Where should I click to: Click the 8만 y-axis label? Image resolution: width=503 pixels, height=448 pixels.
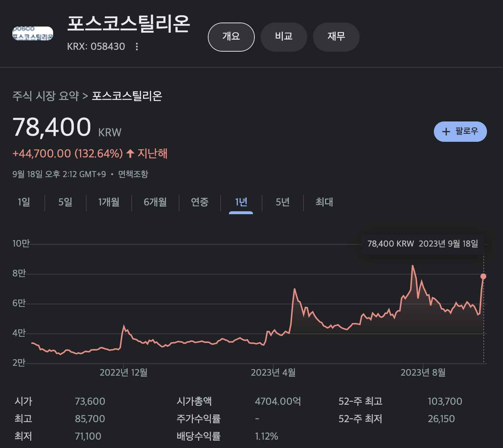(x=19, y=273)
